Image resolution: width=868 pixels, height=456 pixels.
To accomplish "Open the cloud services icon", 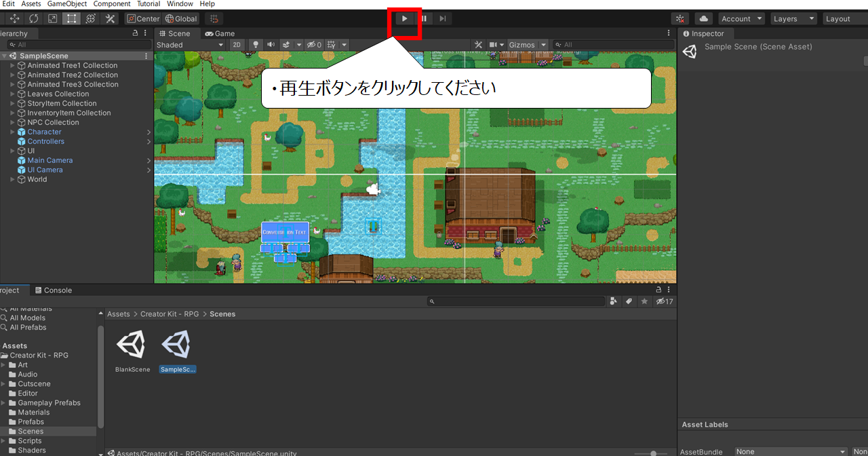I will click(703, 18).
